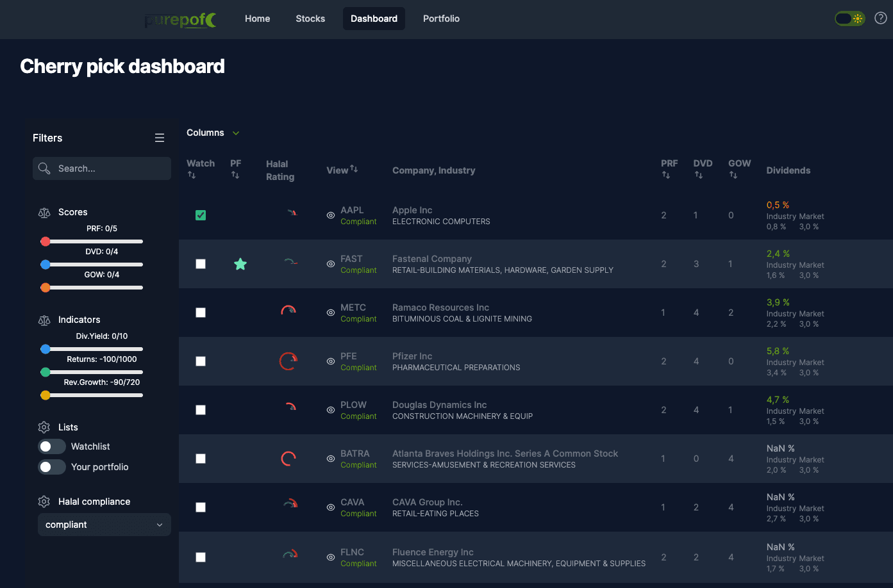Focus the Search input field
The height and width of the screenshot is (588, 893).
(x=102, y=168)
